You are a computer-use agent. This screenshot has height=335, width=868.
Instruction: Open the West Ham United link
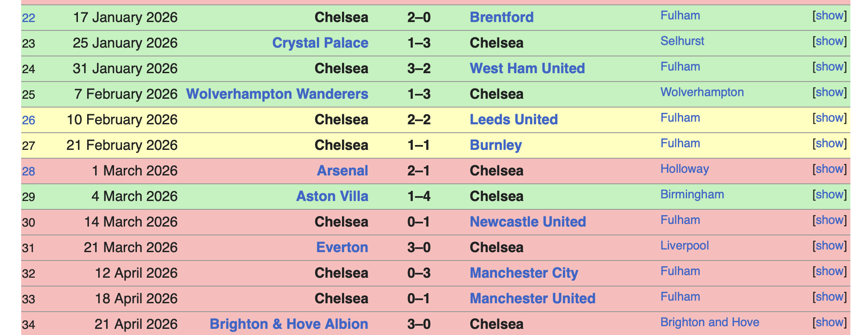point(527,68)
